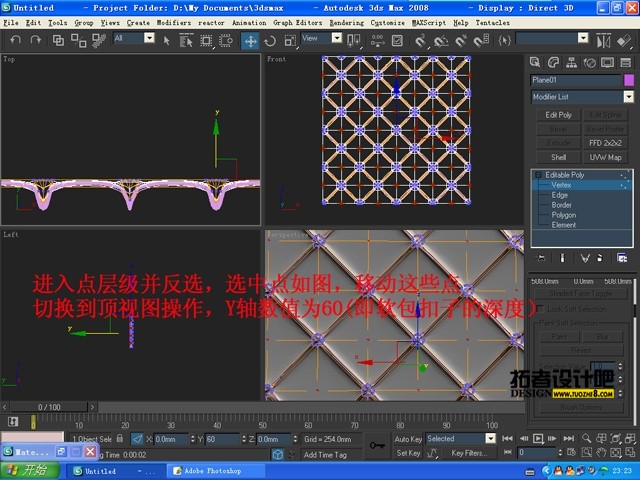Click the FFD 2x2x2 modifier button
The image size is (640, 480).
click(605, 143)
